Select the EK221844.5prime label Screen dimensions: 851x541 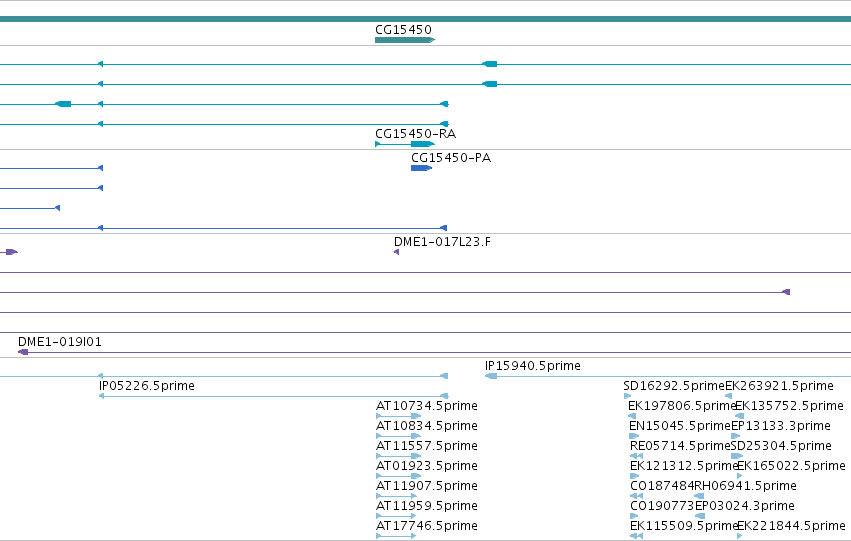click(791, 526)
